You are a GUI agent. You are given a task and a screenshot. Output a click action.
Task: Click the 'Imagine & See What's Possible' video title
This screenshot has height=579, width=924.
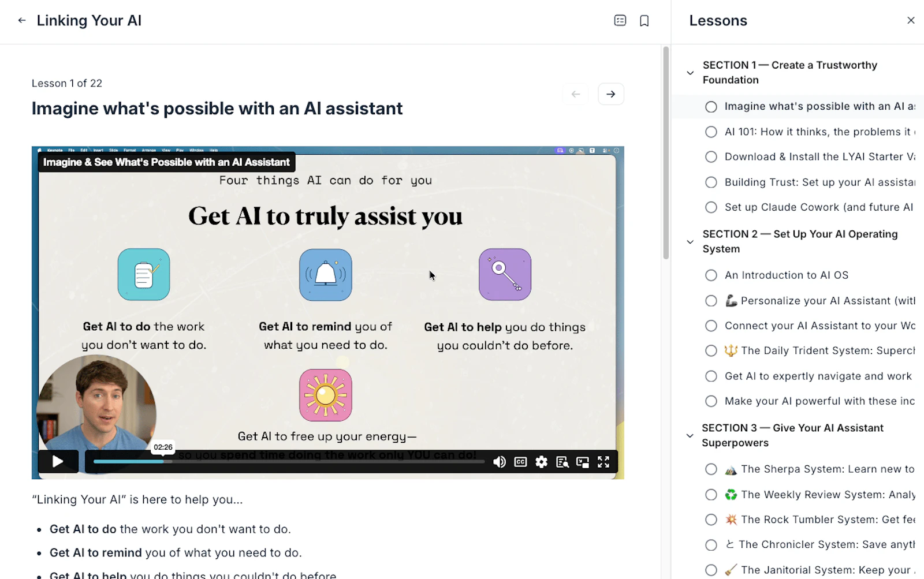point(166,162)
